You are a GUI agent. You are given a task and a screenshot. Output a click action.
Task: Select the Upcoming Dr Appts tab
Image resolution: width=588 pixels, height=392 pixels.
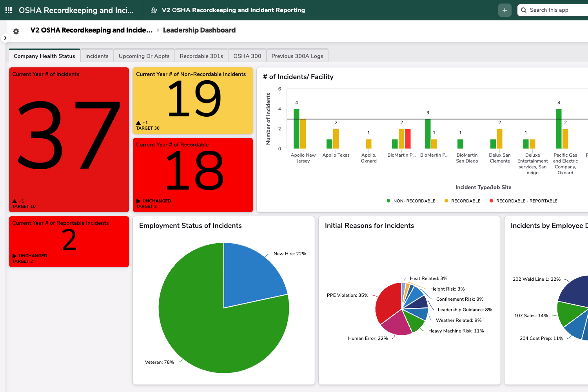(144, 56)
